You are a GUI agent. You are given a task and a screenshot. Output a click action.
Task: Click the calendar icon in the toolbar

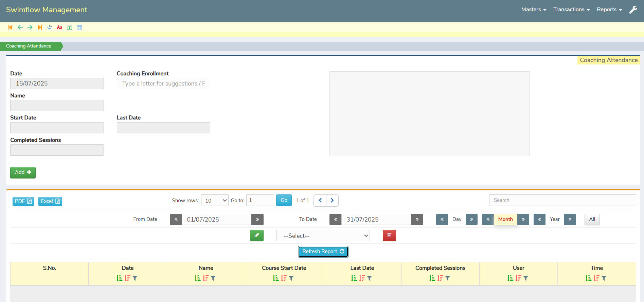pyautogui.click(x=79, y=27)
